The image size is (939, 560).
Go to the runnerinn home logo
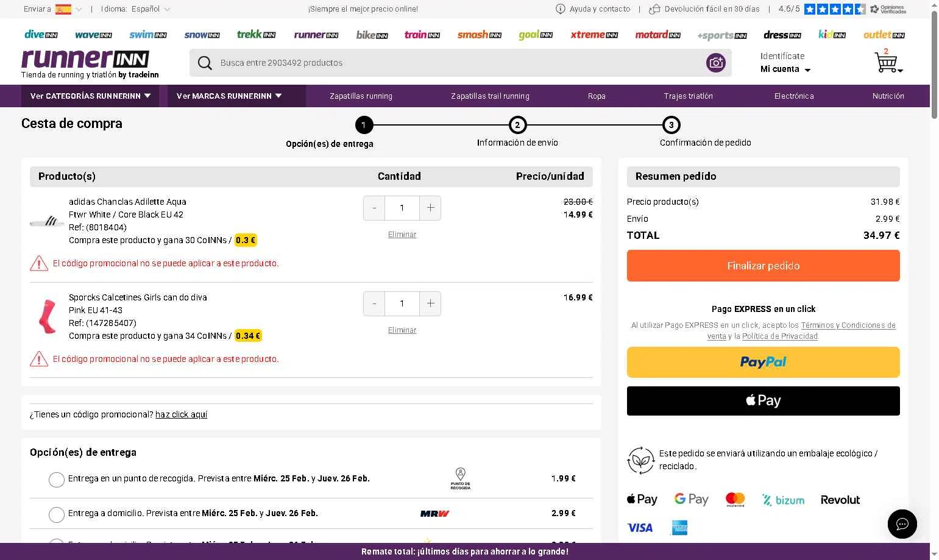(85, 59)
